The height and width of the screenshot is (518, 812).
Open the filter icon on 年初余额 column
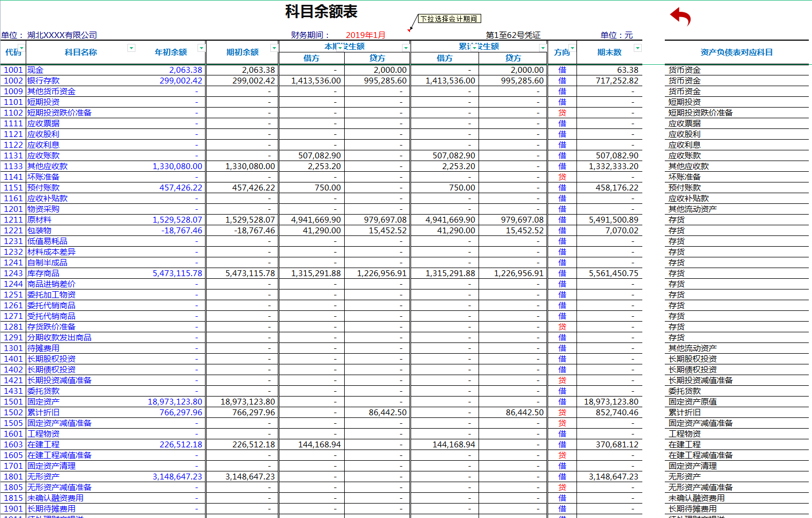201,48
